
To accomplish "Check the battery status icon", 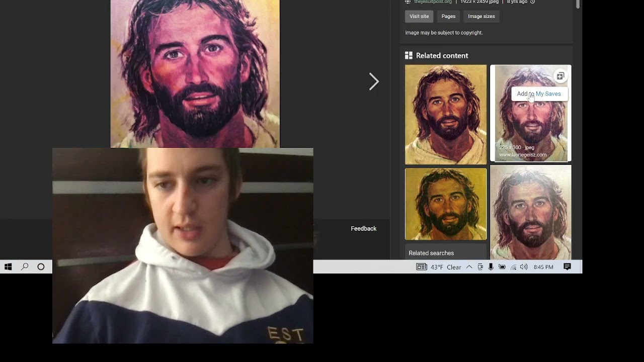I will [x=502, y=267].
